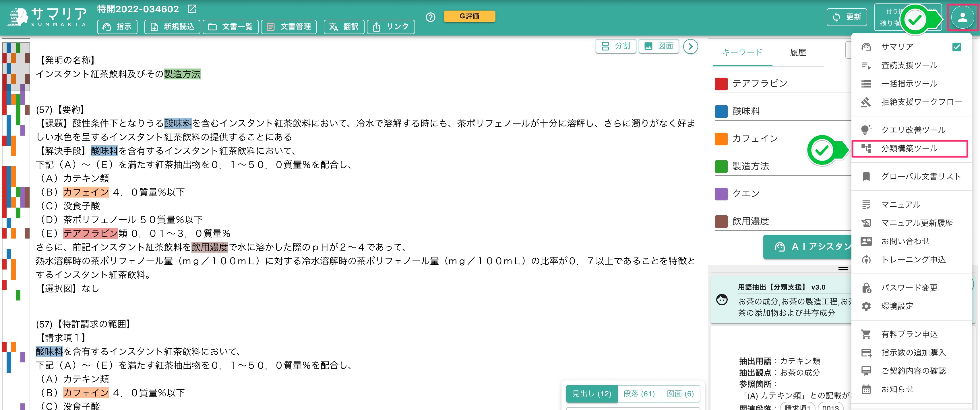Click お知らせ calendar icon
The height and width of the screenshot is (410, 980).
click(866, 389)
